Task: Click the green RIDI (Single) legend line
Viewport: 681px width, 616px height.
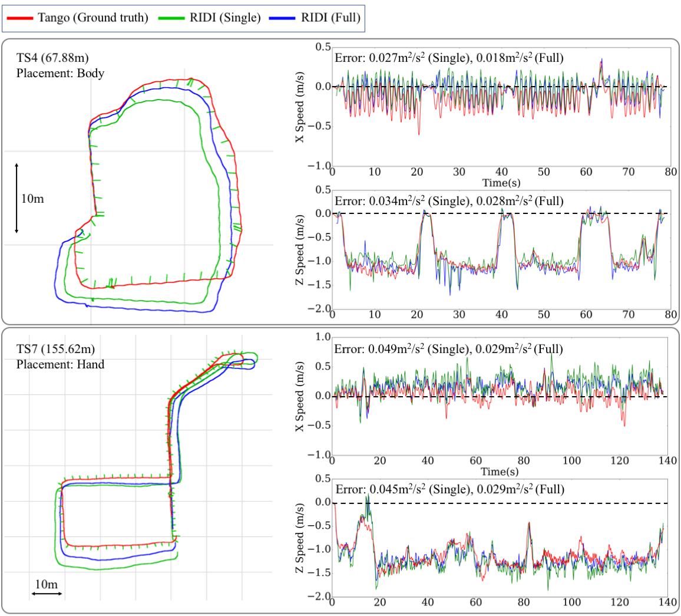Action: click(171, 18)
